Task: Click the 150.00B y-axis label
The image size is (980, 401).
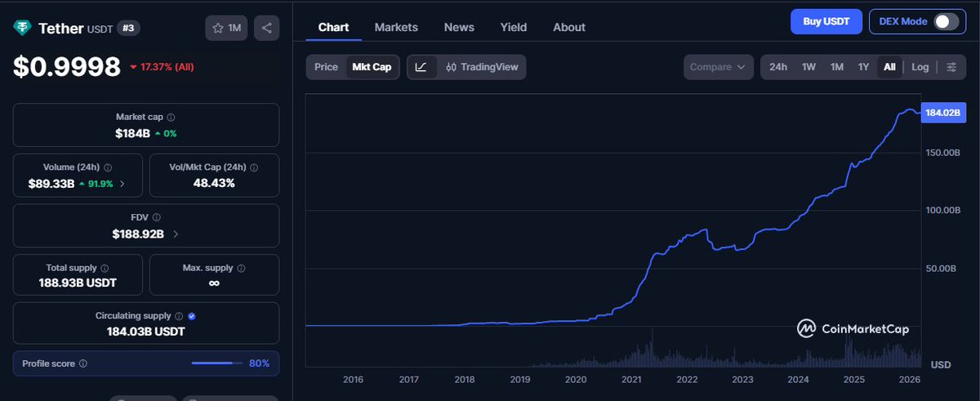Action: 942,153
